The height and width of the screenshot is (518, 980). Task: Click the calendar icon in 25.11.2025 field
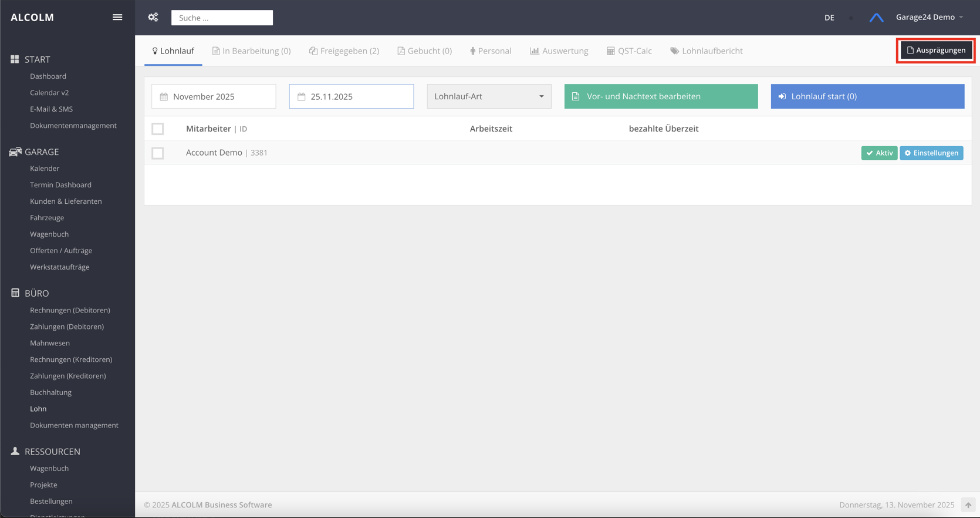pos(302,97)
